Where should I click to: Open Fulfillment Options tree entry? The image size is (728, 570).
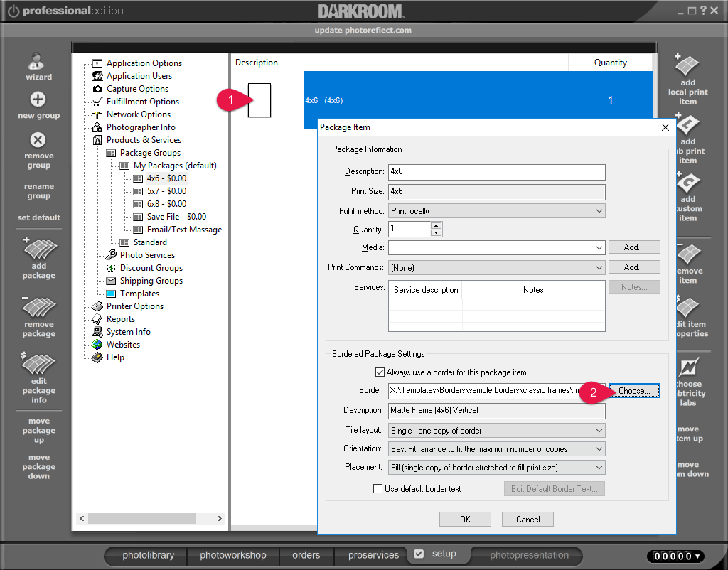[x=142, y=101]
